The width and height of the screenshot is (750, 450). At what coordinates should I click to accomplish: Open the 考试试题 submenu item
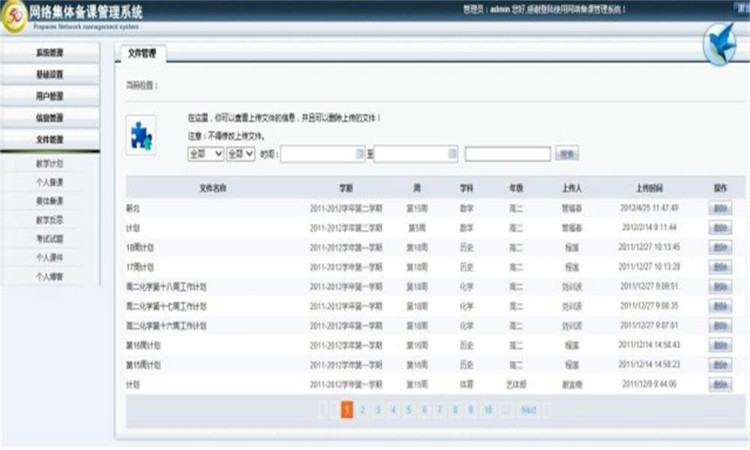[x=50, y=239]
